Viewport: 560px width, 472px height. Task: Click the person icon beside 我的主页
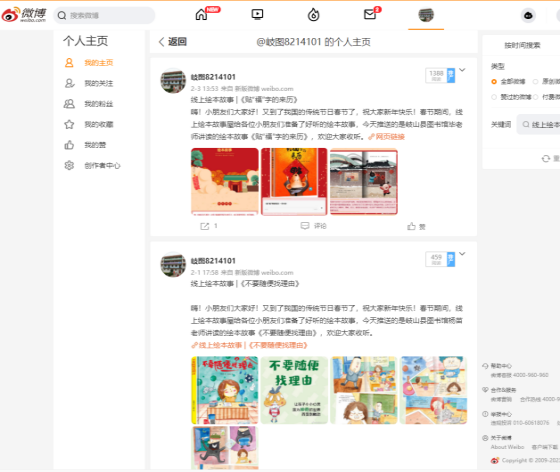[69, 63]
